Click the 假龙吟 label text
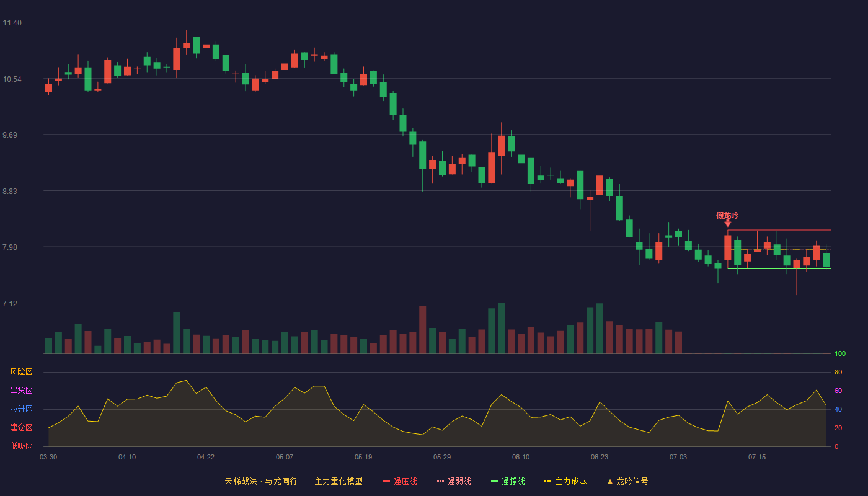The image size is (868, 496). coord(727,215)
